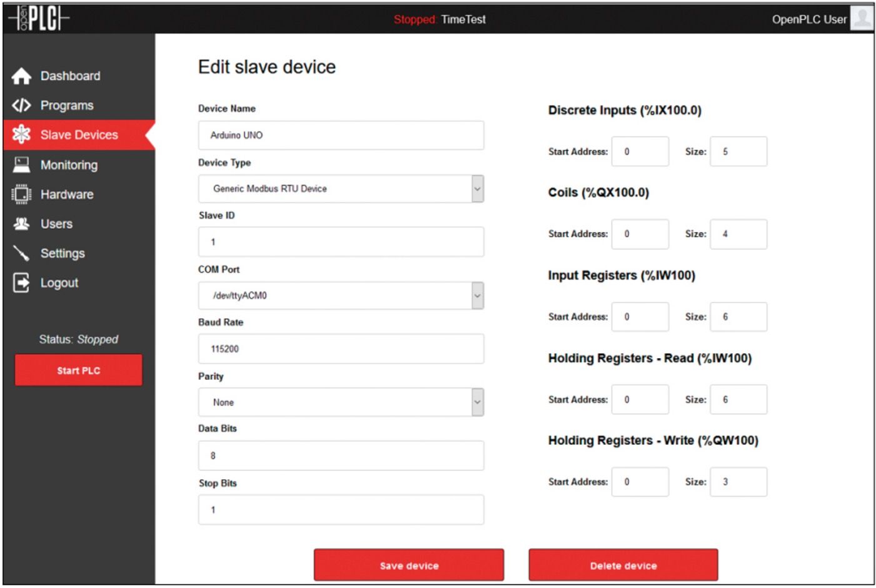Click the Hardware chip icon
Screen dimensions: 876x588
21,194
